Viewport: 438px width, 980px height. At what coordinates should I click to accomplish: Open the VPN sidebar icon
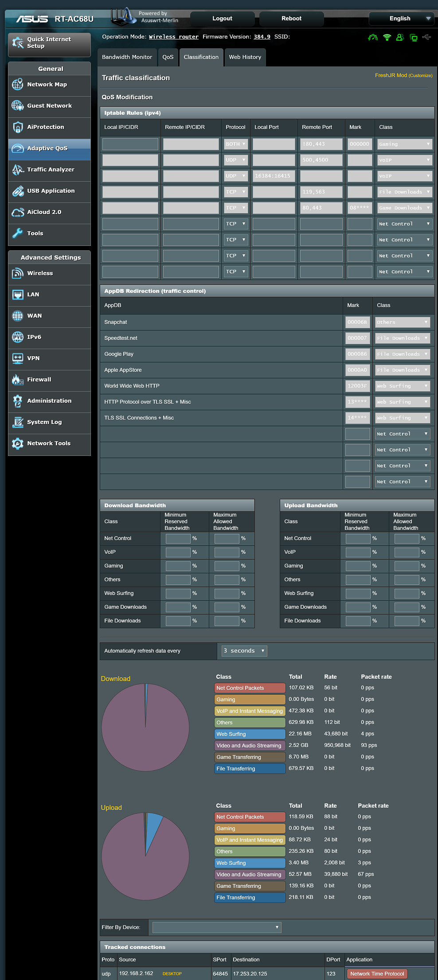(18, 358)
